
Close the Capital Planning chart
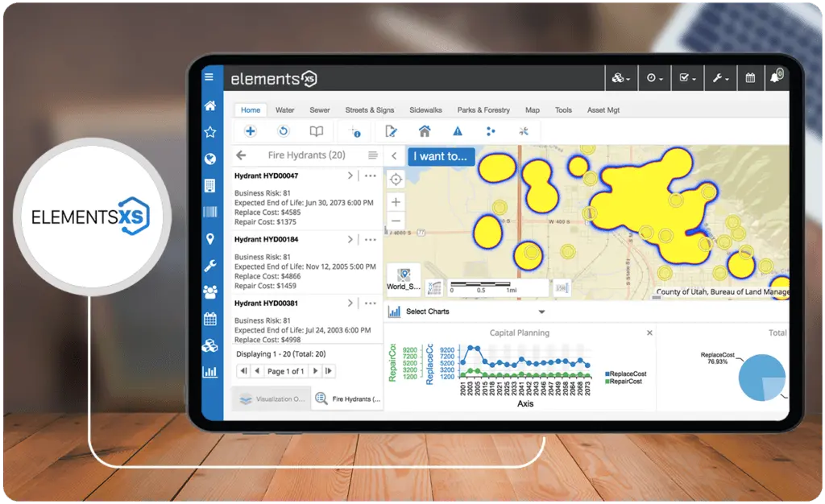(650, 333)
